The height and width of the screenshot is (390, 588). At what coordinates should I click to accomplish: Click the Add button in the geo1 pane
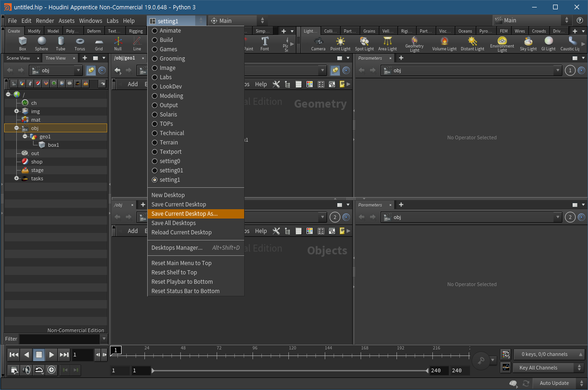[133, 84]
